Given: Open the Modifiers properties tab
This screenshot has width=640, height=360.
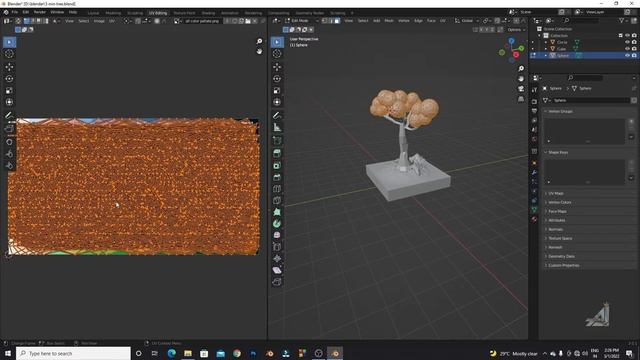Looking at the screenshot, I should click(534, 172).
